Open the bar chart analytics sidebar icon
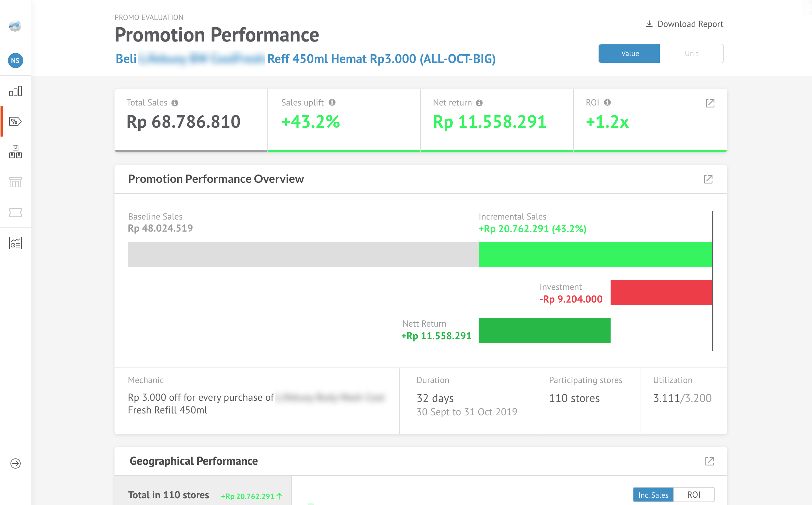The width and height of the screenshot is (812, 505). (x=15, y=91)
